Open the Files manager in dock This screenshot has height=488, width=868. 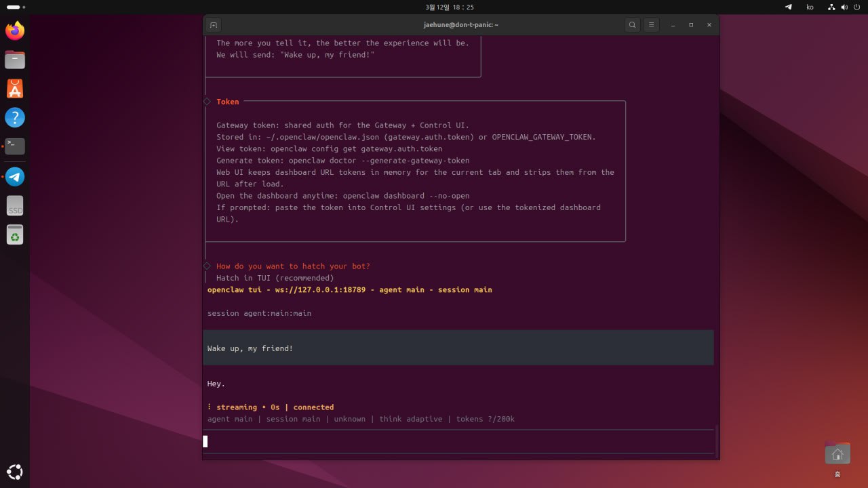coord(15,60)
